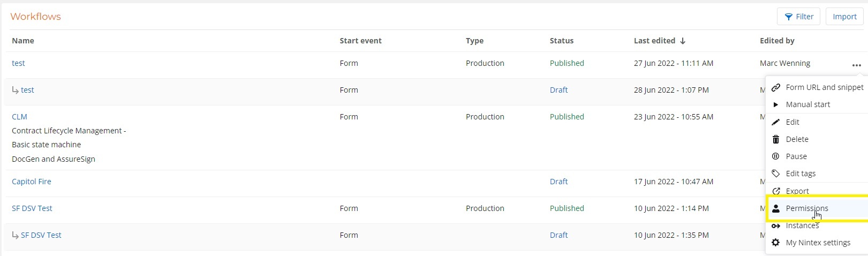Click the gear icon for My Nintex settings
This screenshot has height=256, width=868.
(775, 243)
